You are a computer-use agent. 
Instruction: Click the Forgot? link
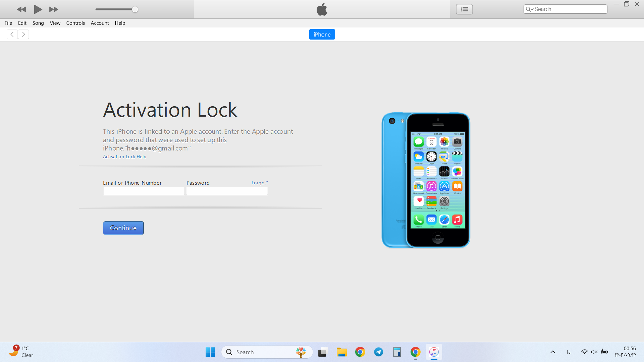click(260, 183)
